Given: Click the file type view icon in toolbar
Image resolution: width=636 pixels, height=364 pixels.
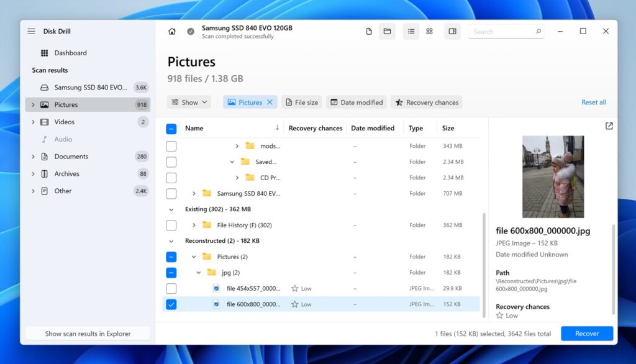Looking at the screenshot, I should [369, 30].
